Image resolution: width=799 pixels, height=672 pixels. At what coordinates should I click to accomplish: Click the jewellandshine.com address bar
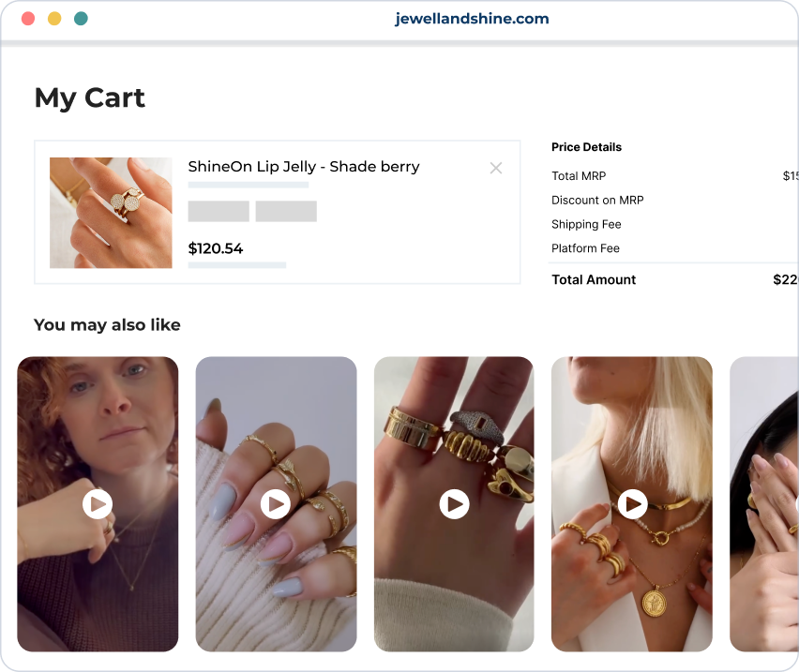tap(472, 19)
